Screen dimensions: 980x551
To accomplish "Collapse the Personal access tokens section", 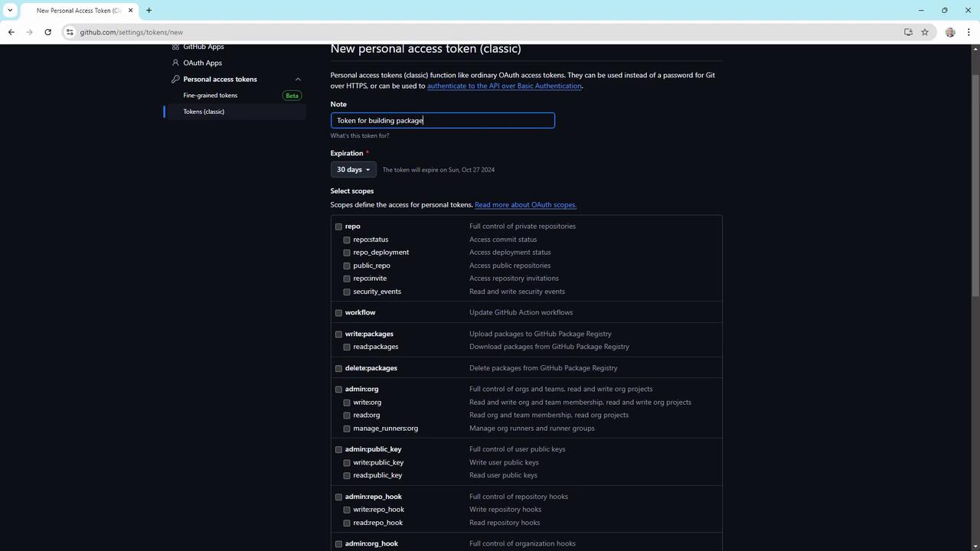I will coord(298,80).
